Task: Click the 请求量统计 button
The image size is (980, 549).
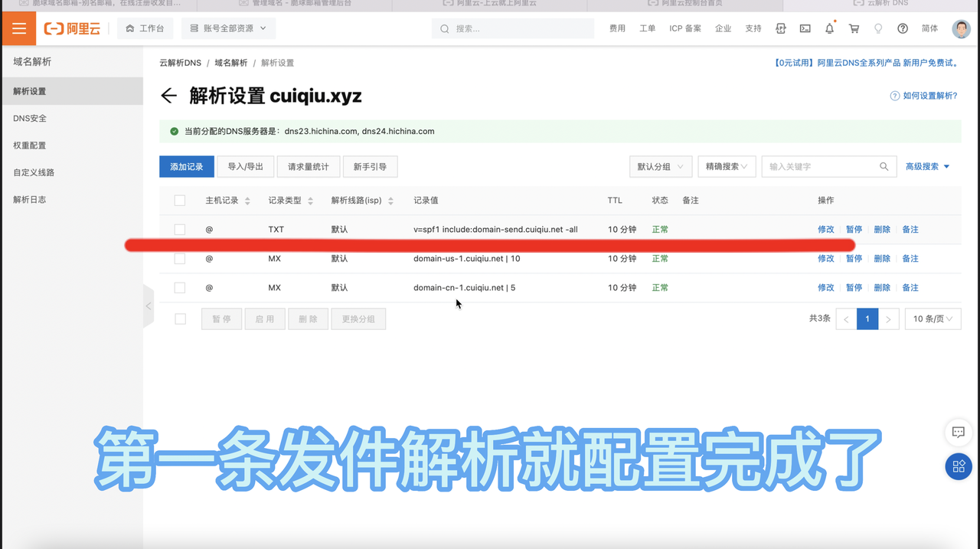Action: coord(309,166)
